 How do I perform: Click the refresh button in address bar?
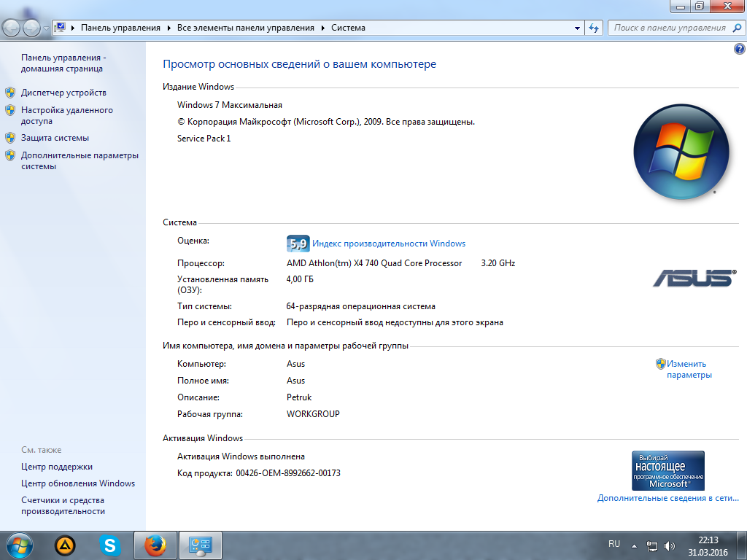click(594, 28)
